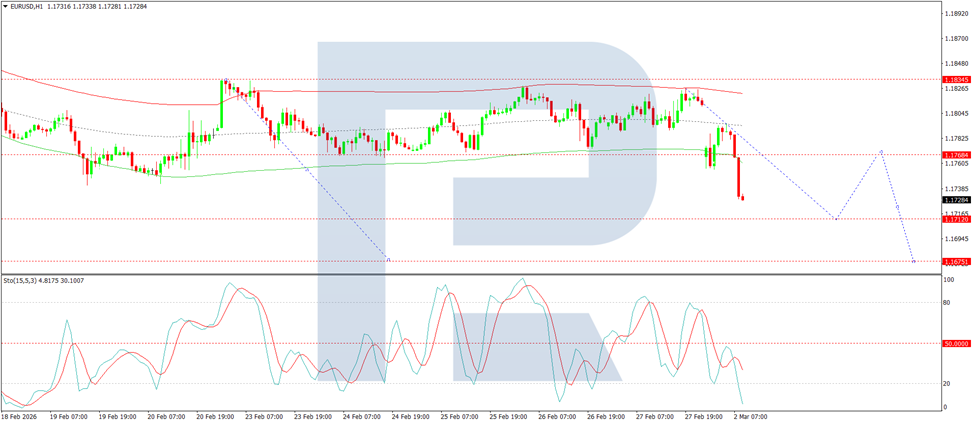This screenshot has width=974, height=423.
Task: Click the 25 Feb 07:00 time label
Action: point(459,417)
